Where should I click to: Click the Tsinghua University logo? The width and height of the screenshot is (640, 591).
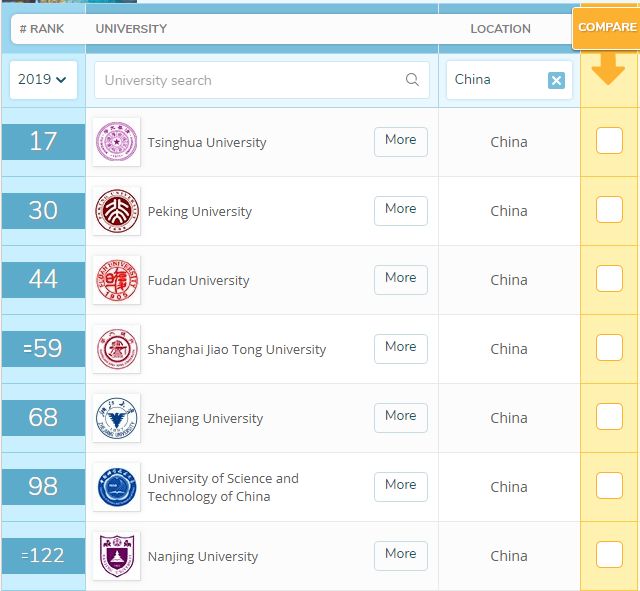[116, 142]
